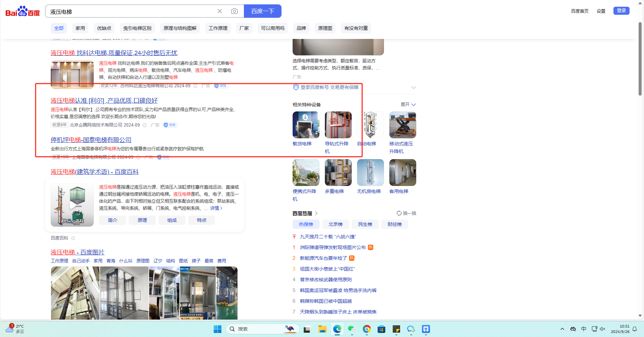Open 导轨式升降机 thumbnail
Screen dimensions: 644x337
tap(338, 125)
